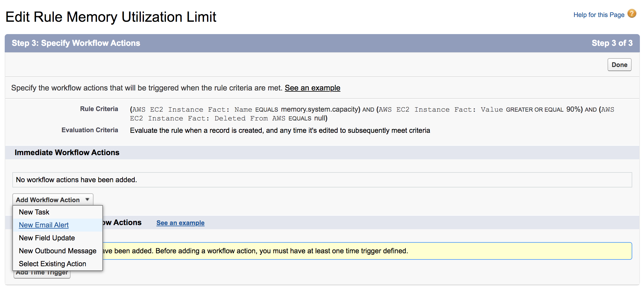Image resolution: width=644 pixels, height=305 pixels.
Task: Click the Evaluation Criteria description text
Action: click(280, 130)
